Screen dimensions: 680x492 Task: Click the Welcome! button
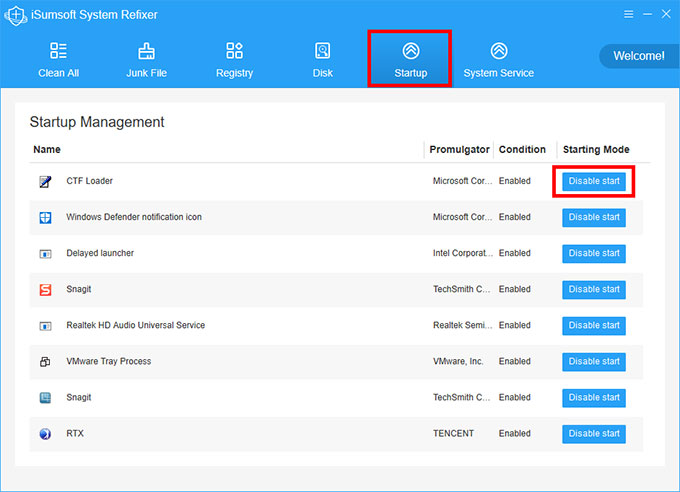pyautogui.click(x=639, y=56)
